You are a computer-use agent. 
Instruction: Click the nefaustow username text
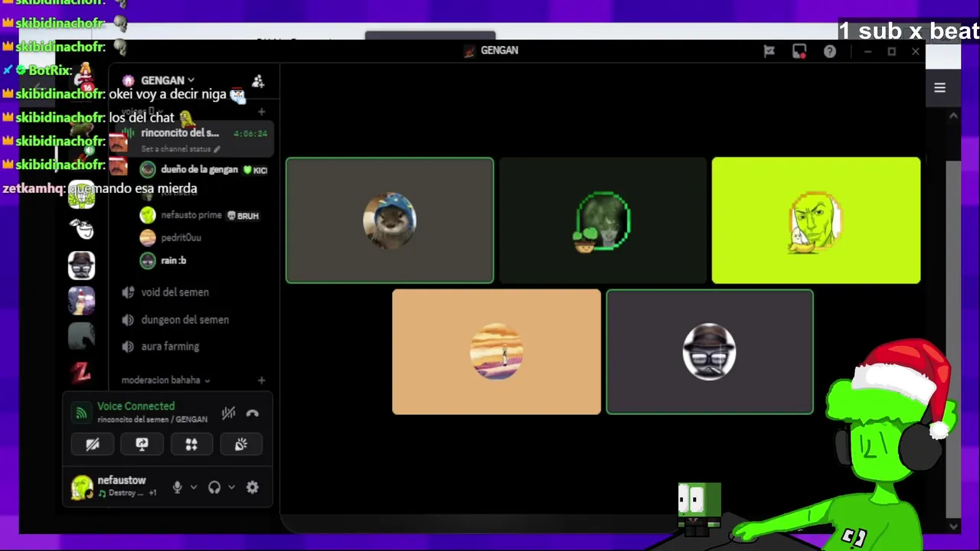pyautogui.click(x=121, y=481)
